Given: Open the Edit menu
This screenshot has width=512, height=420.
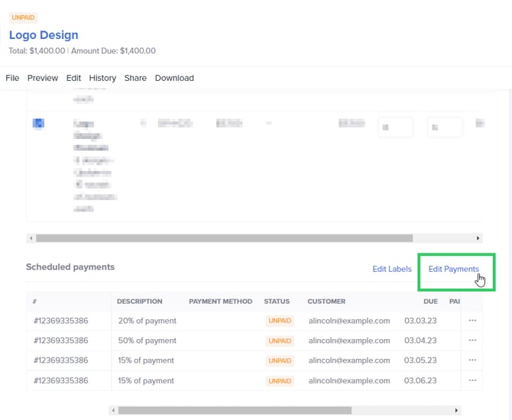Looking at the screenshot, I should click(73, 78).
